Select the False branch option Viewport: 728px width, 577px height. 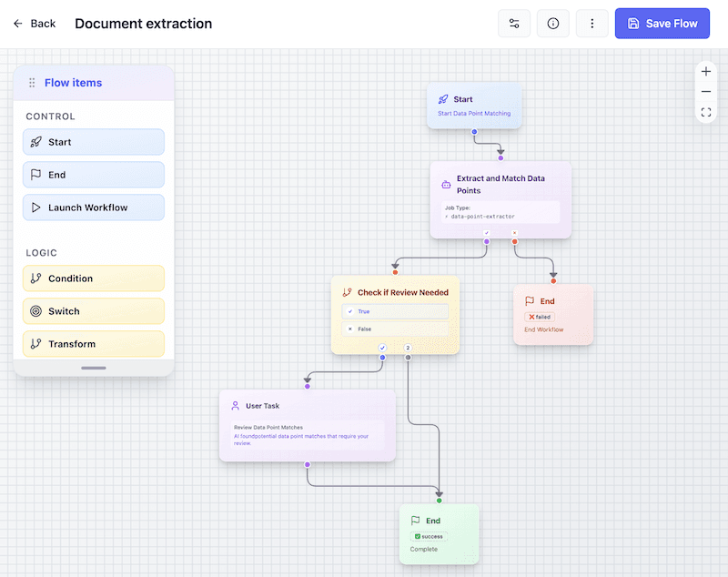[395, 329]
